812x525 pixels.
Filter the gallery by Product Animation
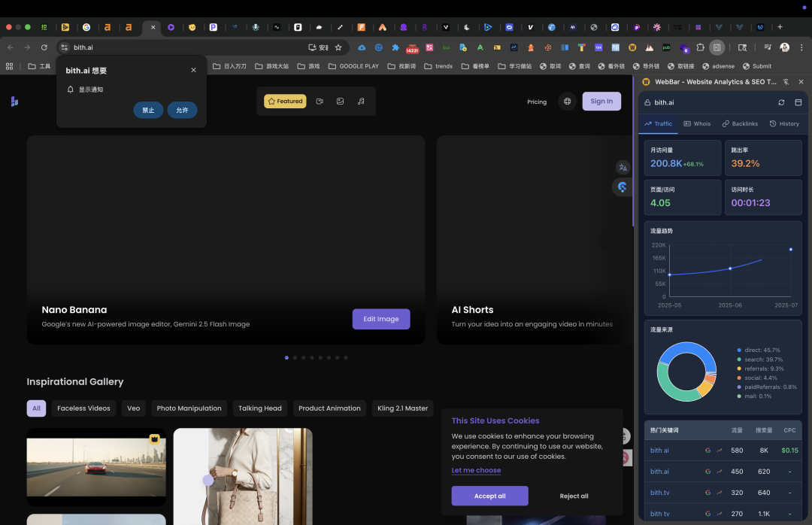pos(329,408)
